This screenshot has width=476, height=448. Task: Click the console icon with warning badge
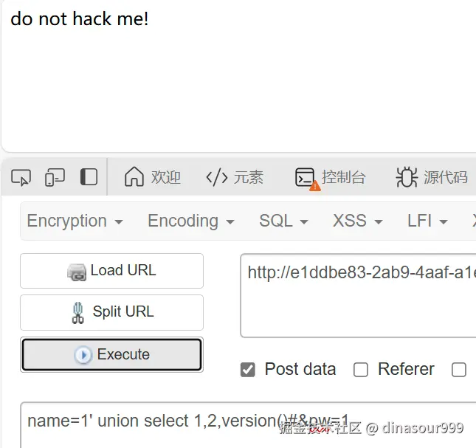coord(306,178)
